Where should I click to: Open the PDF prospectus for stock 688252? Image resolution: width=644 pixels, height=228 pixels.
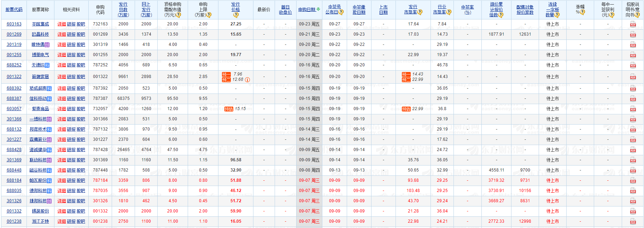pos(633,65)
